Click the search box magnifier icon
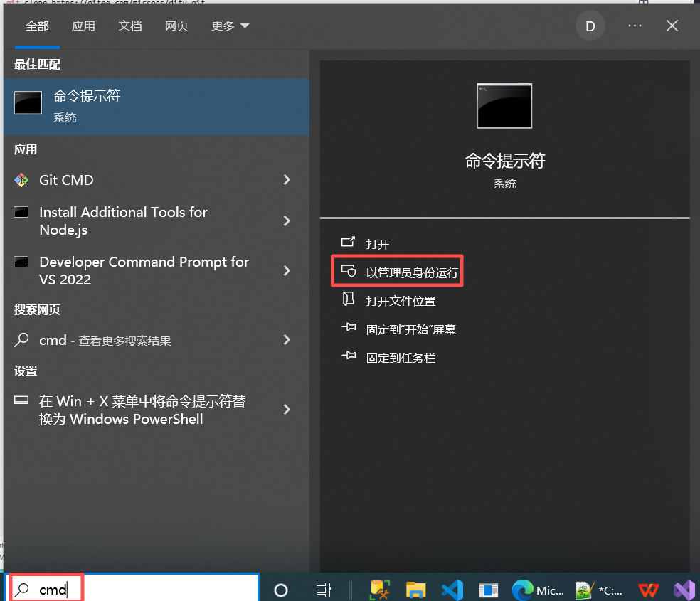The width and height of the screenshot is (700, 601). click(21, 590)
